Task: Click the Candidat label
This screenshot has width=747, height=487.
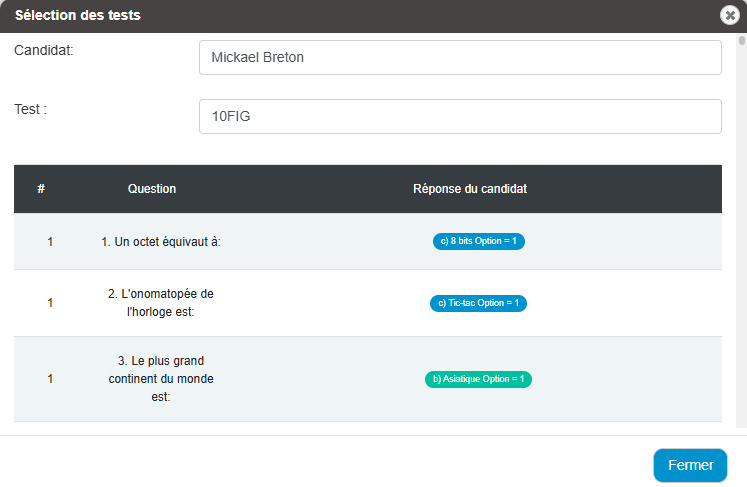Action: 44,50
